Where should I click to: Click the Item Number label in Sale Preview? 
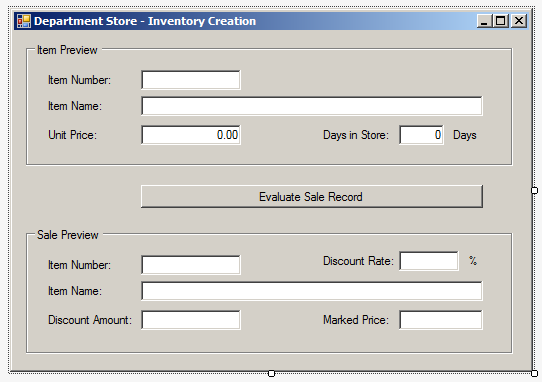click(79, 265)
